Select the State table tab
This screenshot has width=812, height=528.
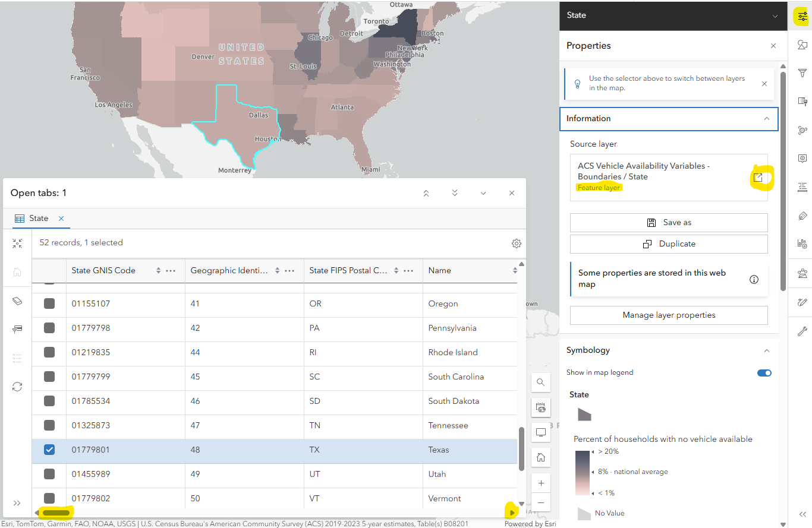(x=39, y=219)
